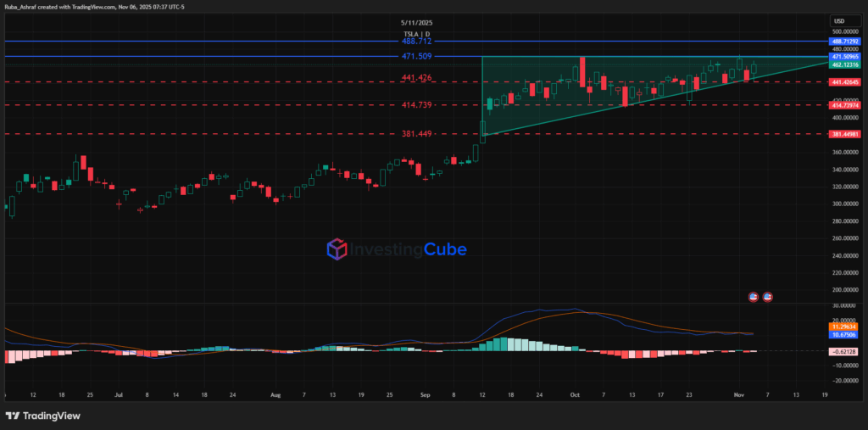This screenshot has height=430, width=868.
Task: Select the 471.509 blue level label
Action: pos(416,57)
